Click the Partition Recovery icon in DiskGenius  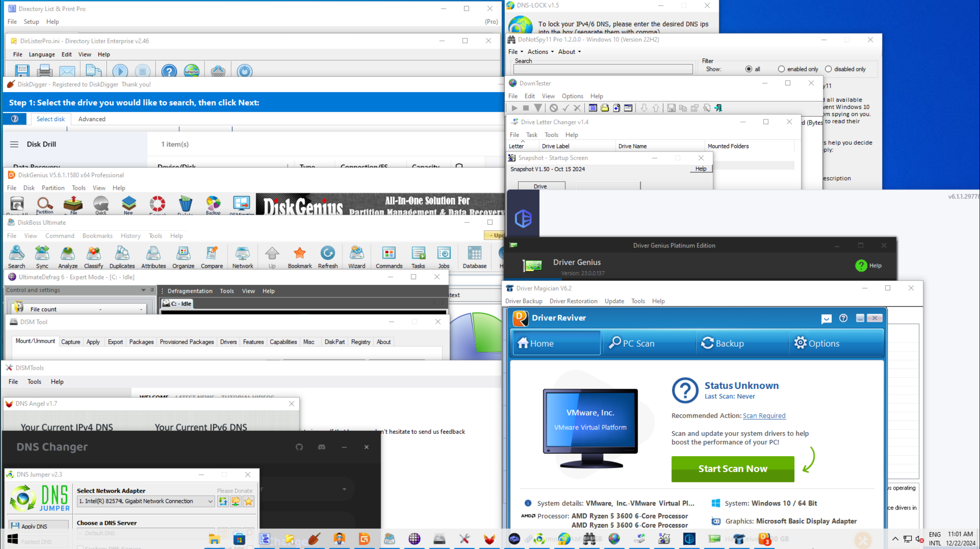tap(45, 205)
